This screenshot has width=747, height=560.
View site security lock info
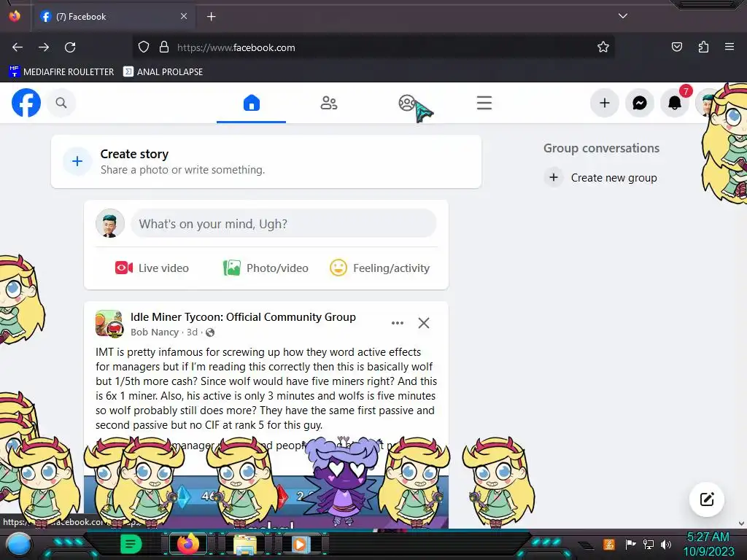click(x=164, y=47)
